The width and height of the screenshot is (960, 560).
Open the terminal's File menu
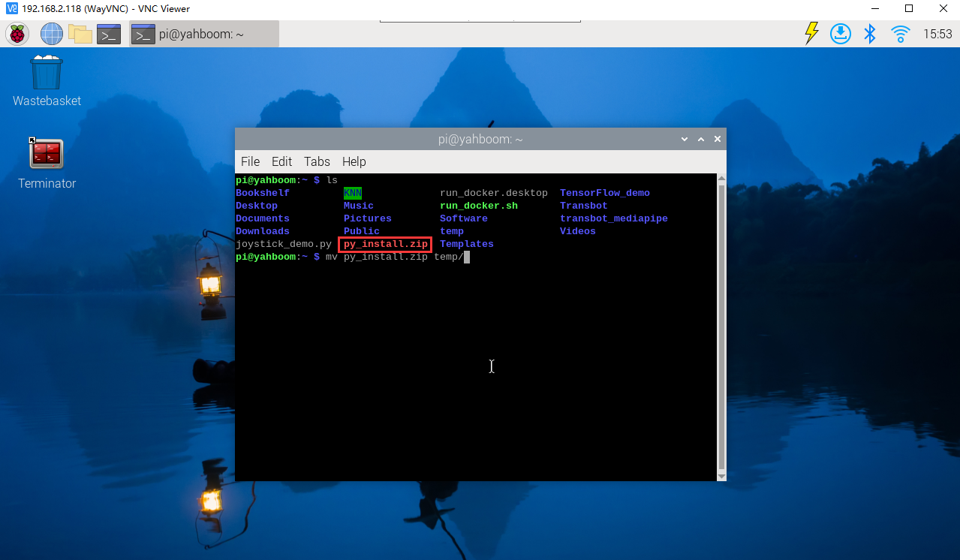tap(250, 161)
